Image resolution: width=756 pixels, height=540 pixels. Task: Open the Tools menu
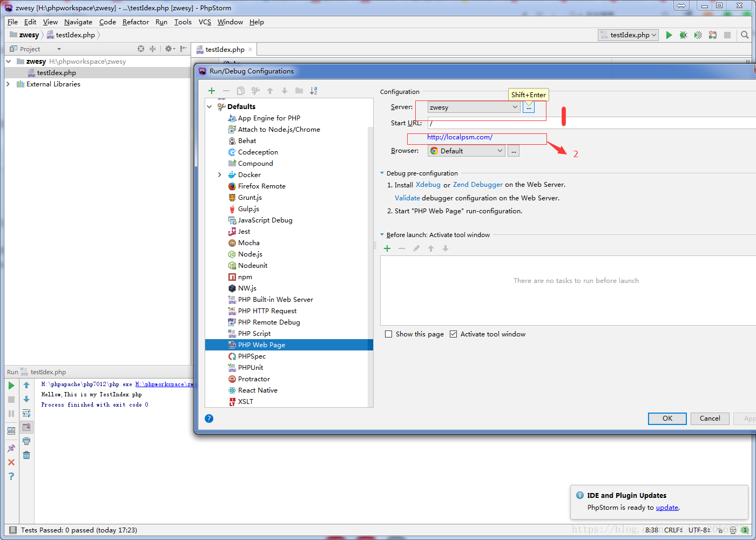(183, 22)
